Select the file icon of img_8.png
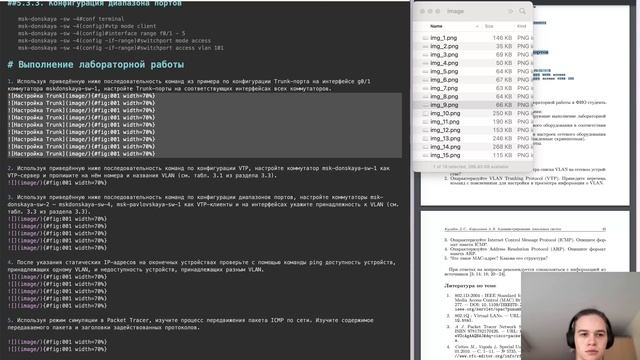 point(425,97)
